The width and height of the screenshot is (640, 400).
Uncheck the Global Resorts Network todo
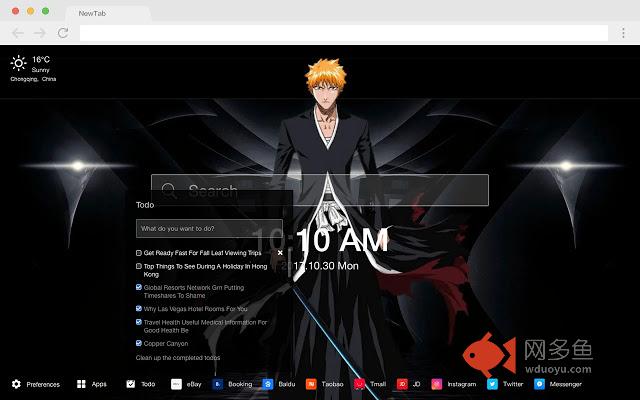coord(139,287)
